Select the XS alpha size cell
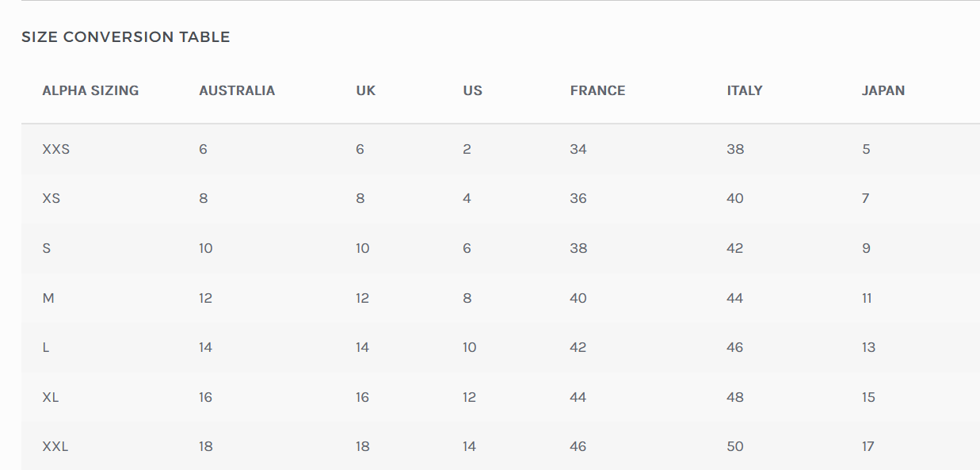Screen dimensions: 980x470 [51, 198]
